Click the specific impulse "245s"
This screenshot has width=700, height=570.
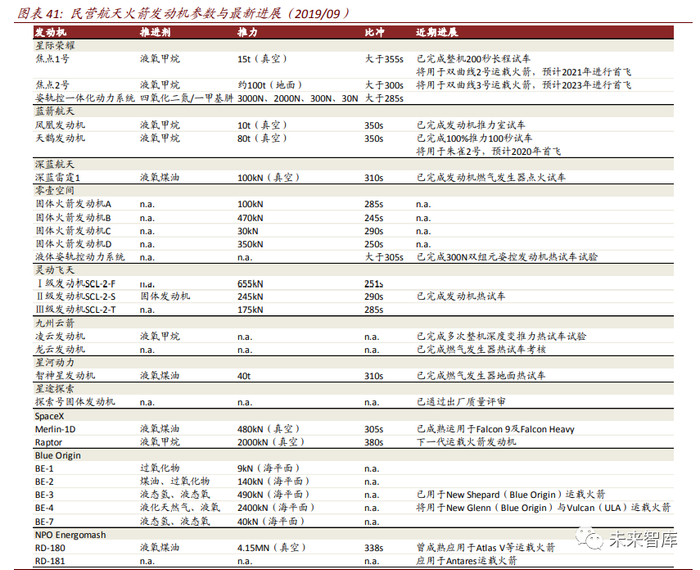(374, 218)
